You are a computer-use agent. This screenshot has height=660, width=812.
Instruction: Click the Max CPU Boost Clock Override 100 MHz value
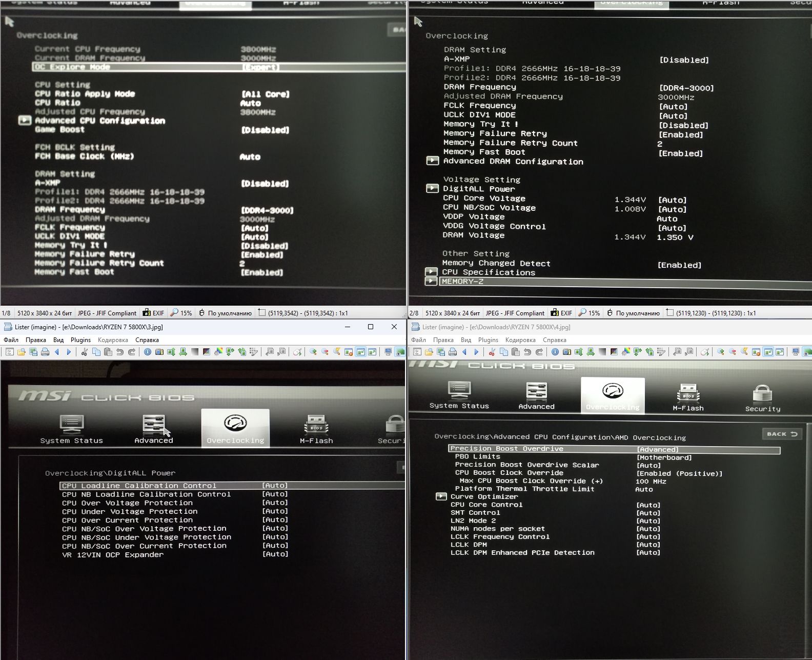[651, 482]
